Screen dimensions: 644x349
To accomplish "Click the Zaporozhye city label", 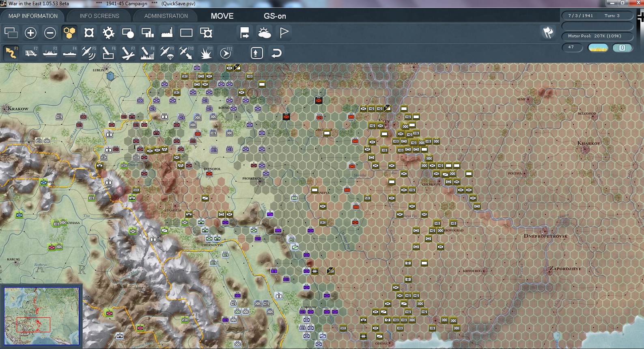I will pyautogui.click(x=565, y=269).
